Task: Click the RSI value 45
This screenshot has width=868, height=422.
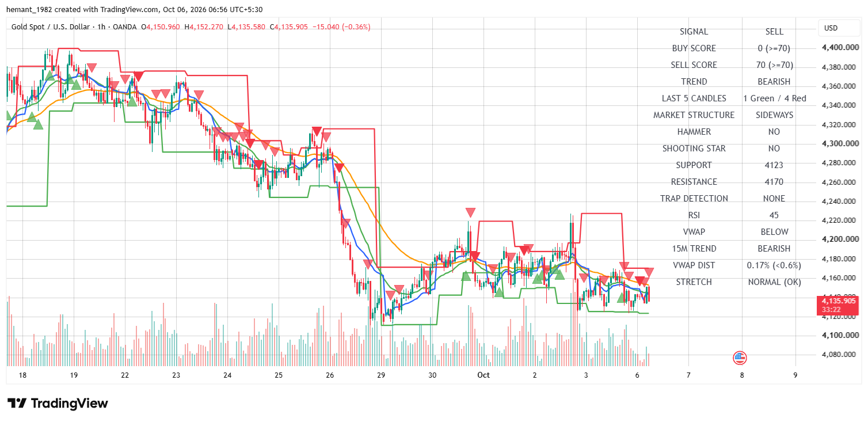Action: 774,215
